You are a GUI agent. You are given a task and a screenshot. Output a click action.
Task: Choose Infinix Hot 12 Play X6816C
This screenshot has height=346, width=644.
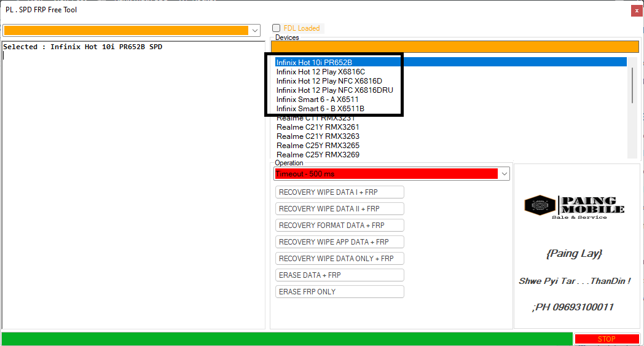pyautogui.click(x=320, y=72)
